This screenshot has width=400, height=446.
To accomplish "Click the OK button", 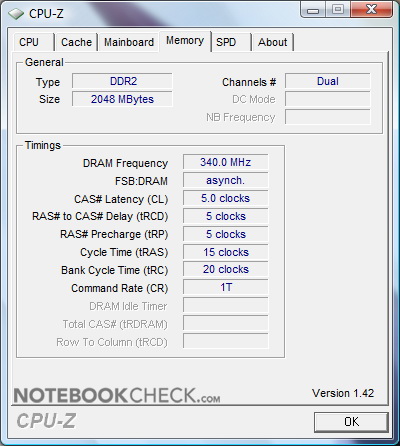I will point(351,422).
